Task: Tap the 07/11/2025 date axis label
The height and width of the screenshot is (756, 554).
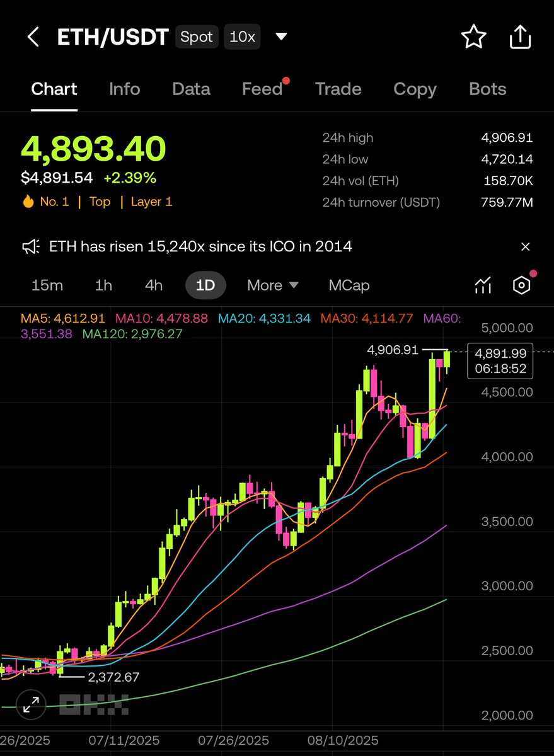Action: [123, 740]
